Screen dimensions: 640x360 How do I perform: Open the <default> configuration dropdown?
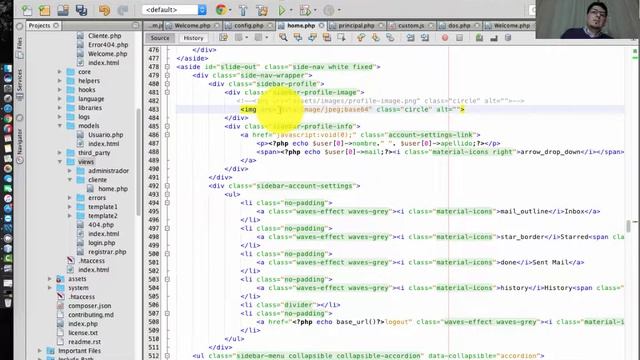click(174, 10)
